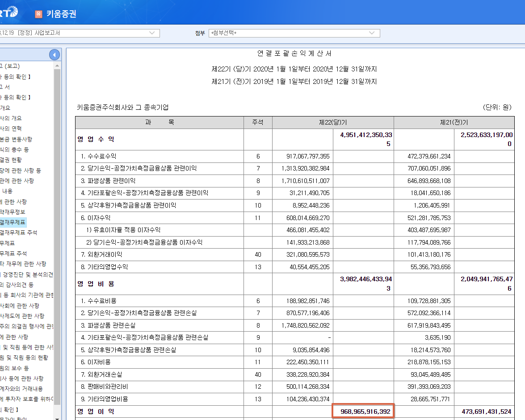Click the orange 유 badge beside 키움증권
Viewport: 525px width, 420px height.
coord(38,14)
